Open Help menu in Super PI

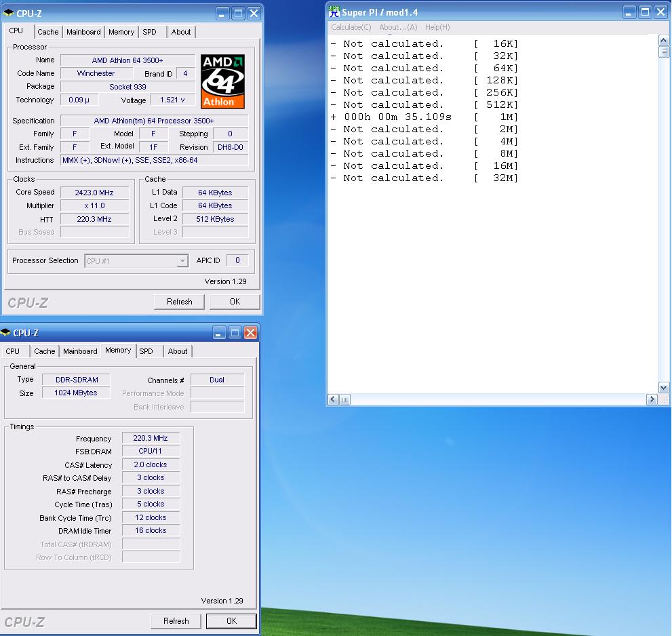437,27
